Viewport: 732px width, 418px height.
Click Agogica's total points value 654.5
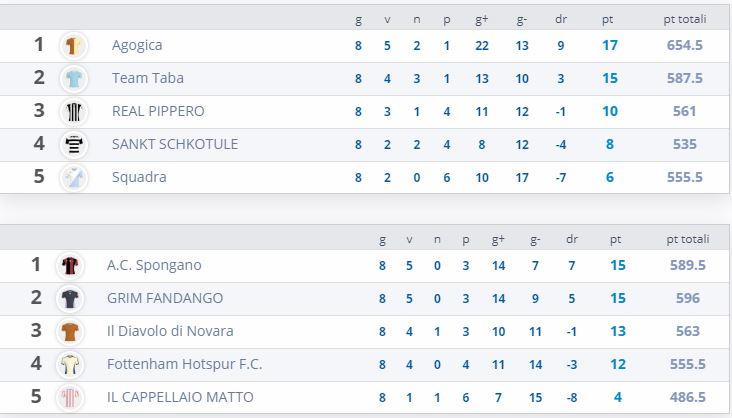tap(685, 45)
